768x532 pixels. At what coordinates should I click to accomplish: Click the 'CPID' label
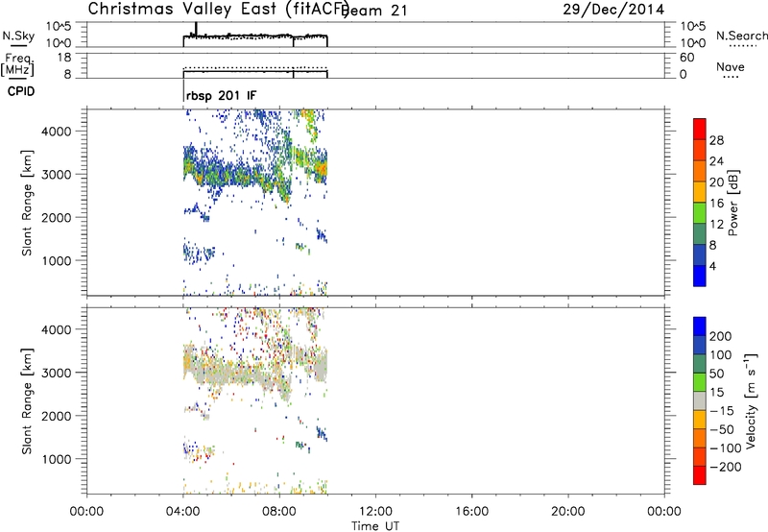click(x=21, y=91)
